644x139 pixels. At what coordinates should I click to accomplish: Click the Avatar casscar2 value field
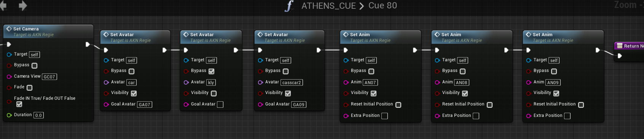pos(292,82)
